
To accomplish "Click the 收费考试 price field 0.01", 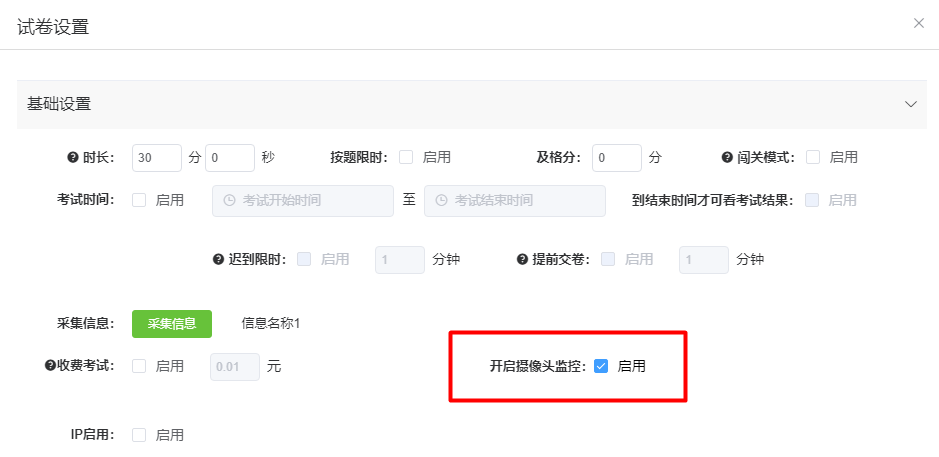I will coord(235,367).
